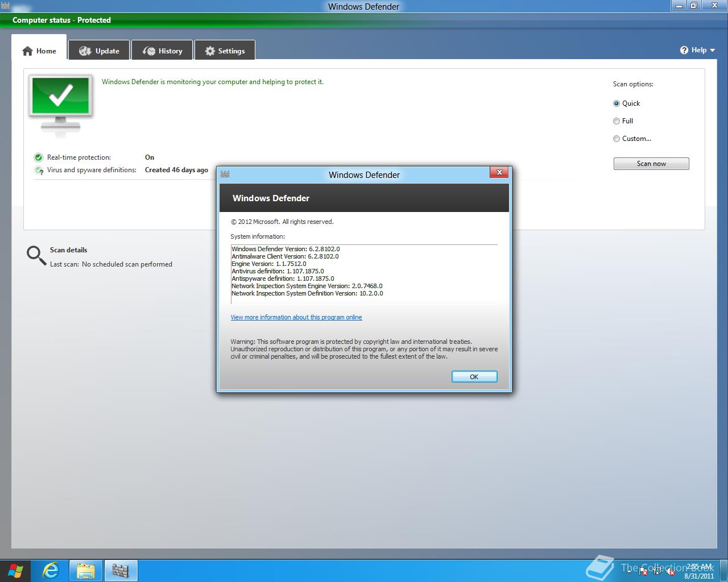
Task: Click the network tray icon
Action: pyautogui.click(x=657, y=571)
